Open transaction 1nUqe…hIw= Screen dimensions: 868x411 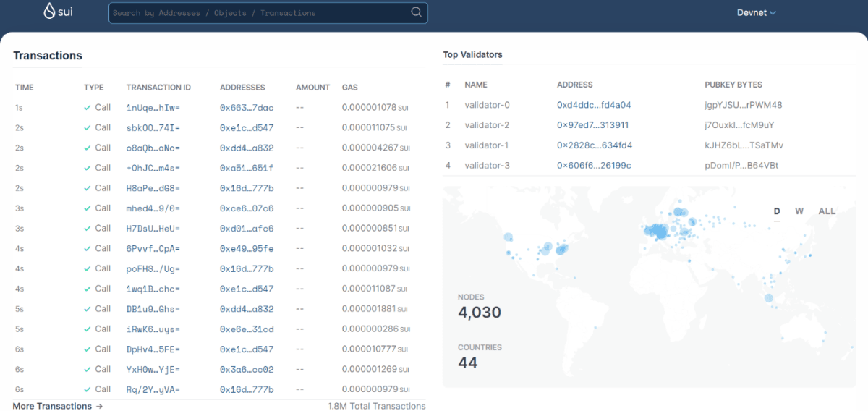153,107
